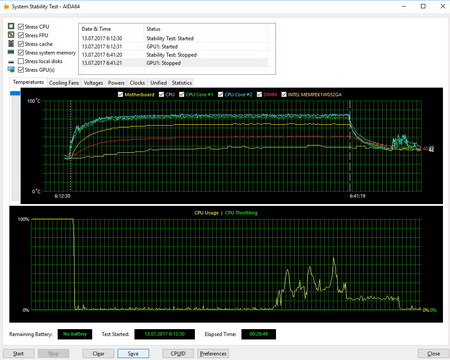Click the Test Started timestamp field

165,334
